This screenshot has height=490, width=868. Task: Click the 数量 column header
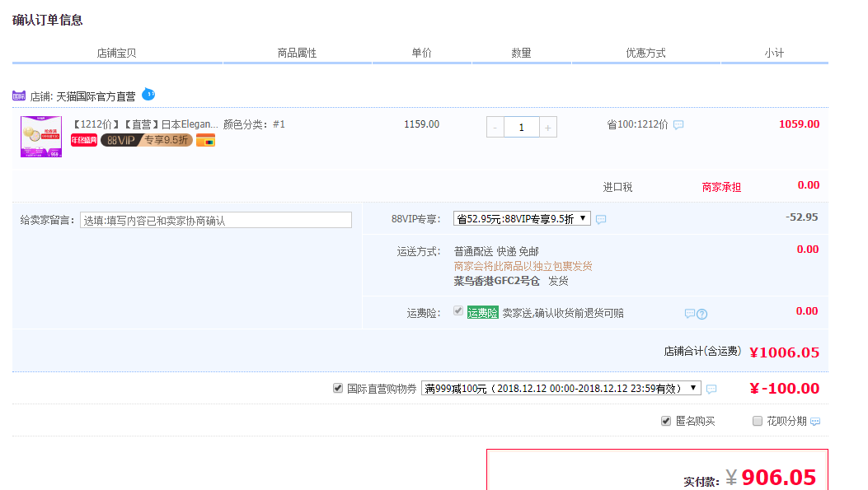(x=521, y=53)
